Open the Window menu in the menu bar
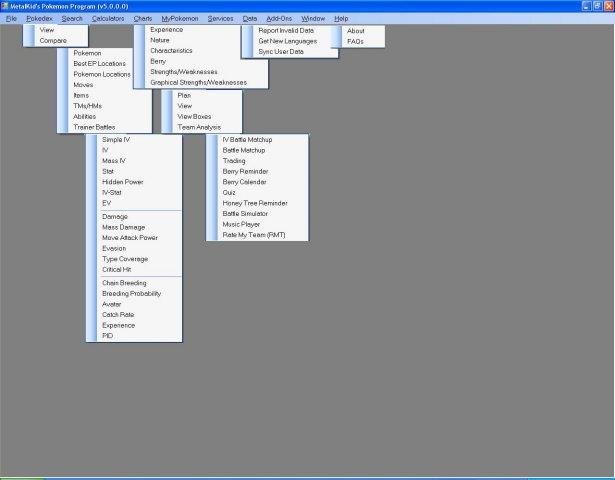 click(313, 18)
